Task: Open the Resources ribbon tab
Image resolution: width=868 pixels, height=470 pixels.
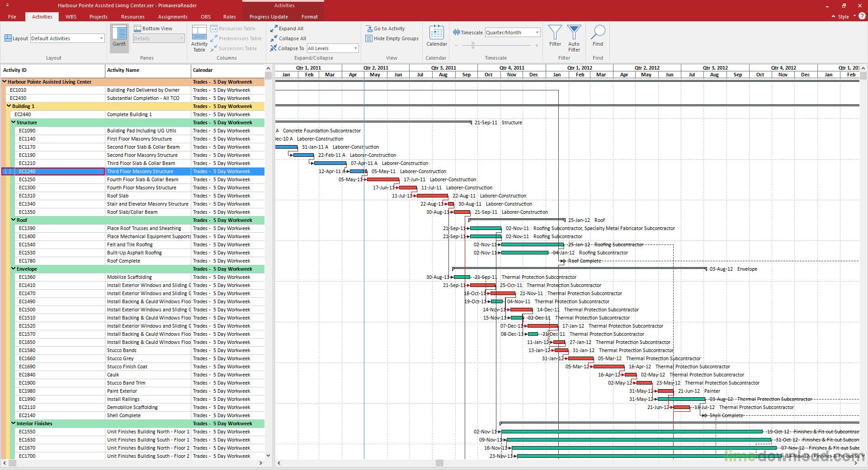Action: [133, 17]
